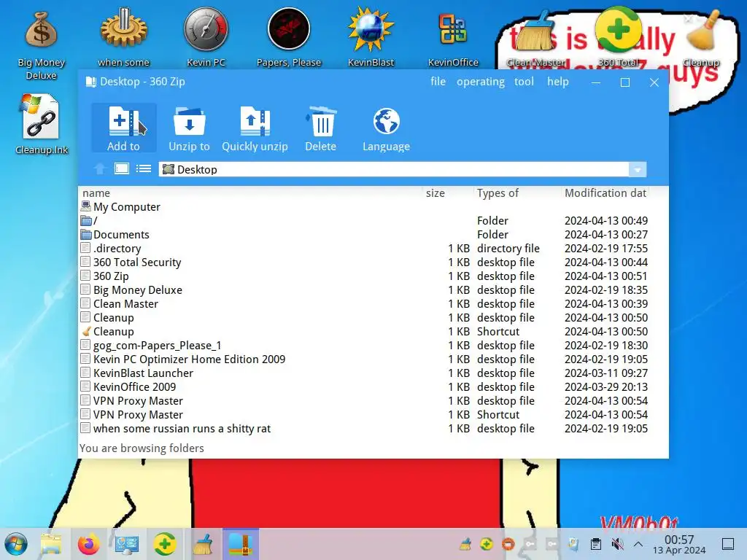Select the My Computer entry
Image resolution: width=747 pixels, height=560 pixels.
(x=365, y=206)
